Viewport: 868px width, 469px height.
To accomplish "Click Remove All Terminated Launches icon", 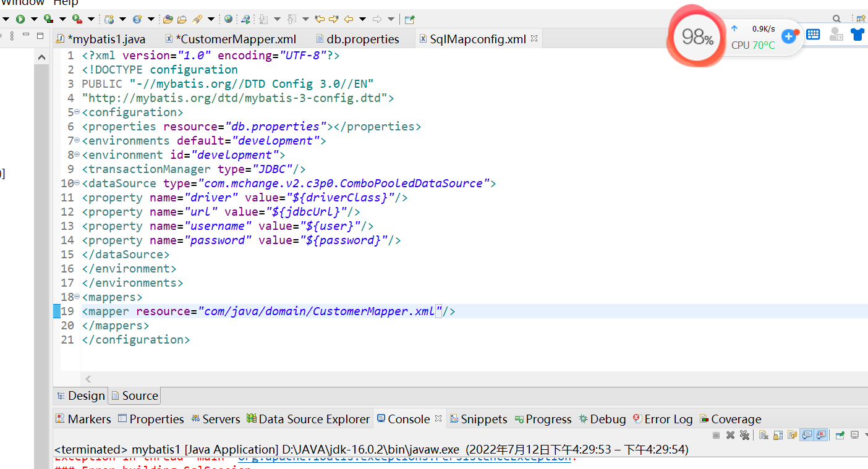I will pyautogui.click(x=745, y=435).
